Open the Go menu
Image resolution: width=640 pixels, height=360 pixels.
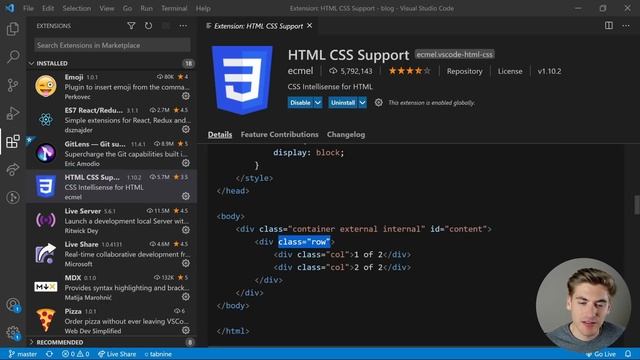(x=127, y=8)
